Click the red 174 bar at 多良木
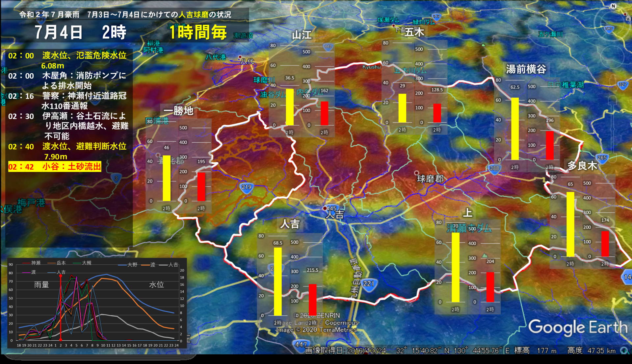 click(605, 244)
